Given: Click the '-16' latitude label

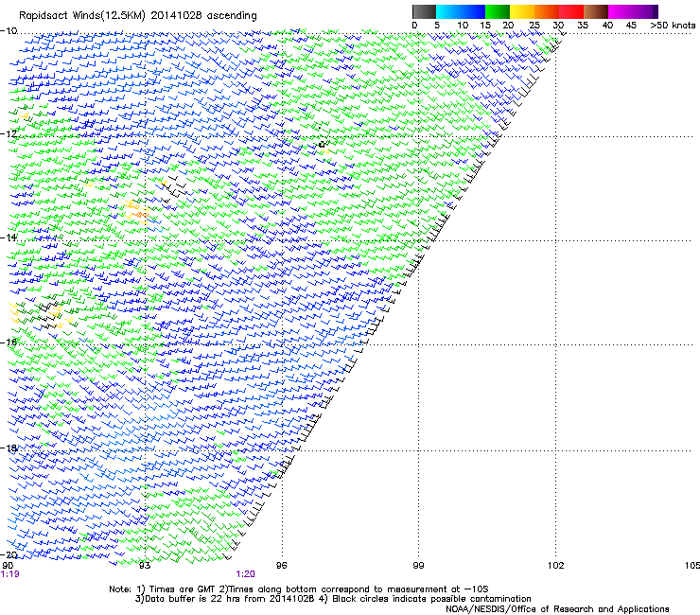Looking at the screenshot, I should tap(9, 343).
